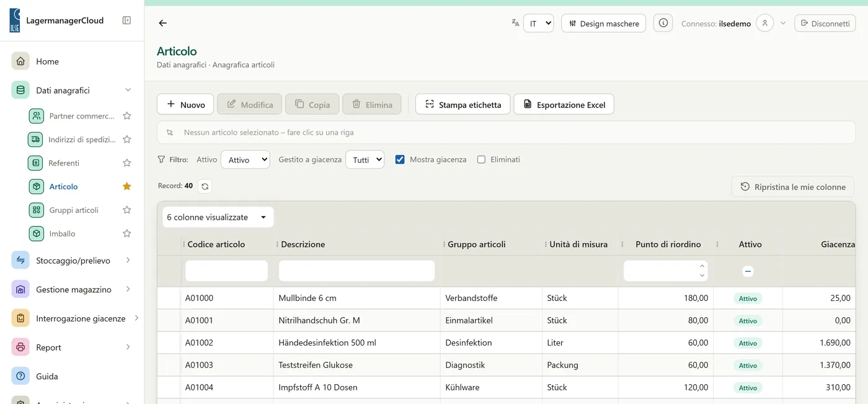Click the Referenti contact icon
Screen dimensions: 868x404
[36, 163]
